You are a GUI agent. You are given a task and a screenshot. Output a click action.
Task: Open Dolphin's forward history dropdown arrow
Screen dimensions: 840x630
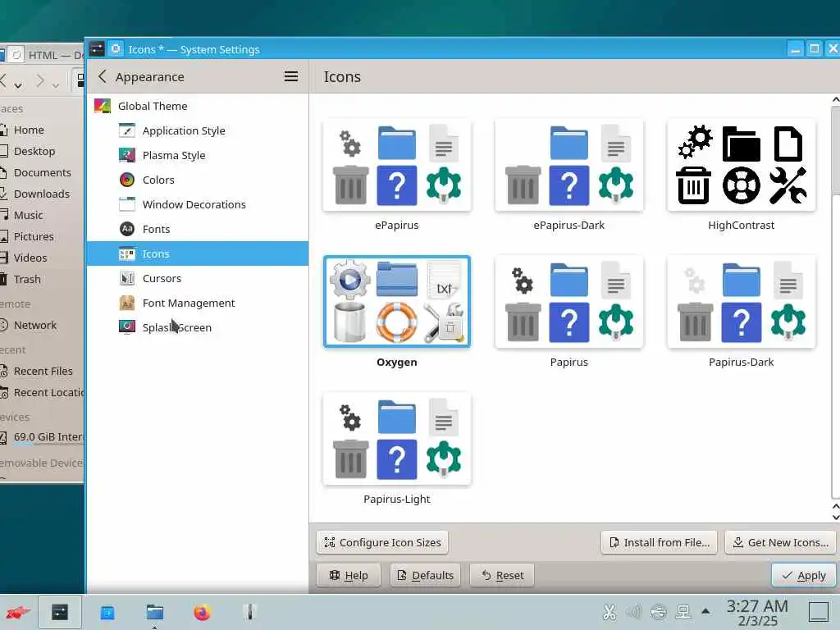[x=56, y=84]
